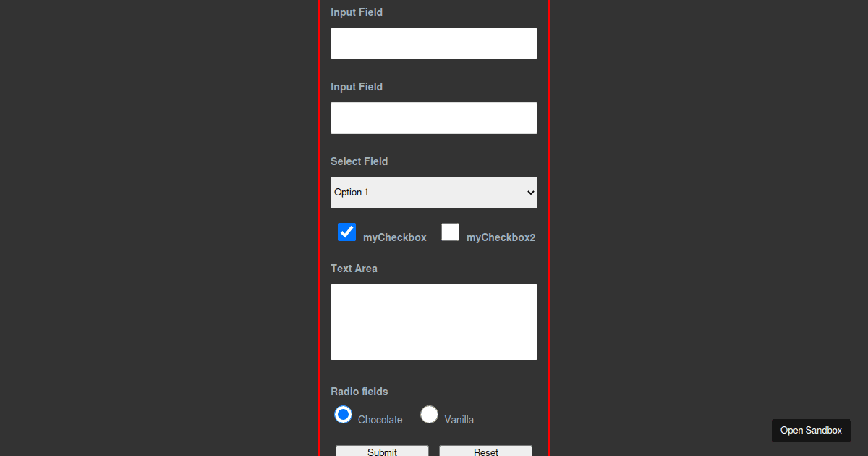
Task: Click the myCheckbox2 label text
Action: (501, 237)
